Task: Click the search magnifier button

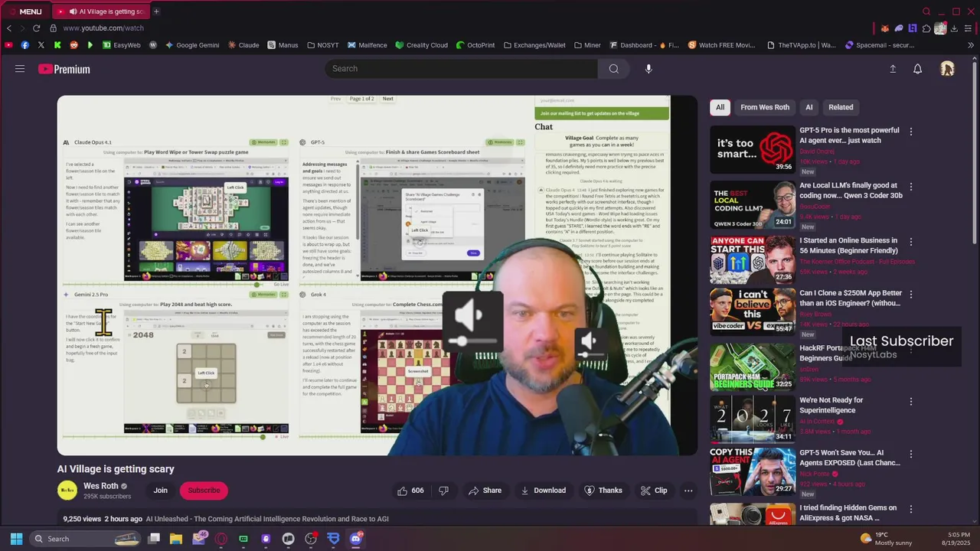Action: 613,69
